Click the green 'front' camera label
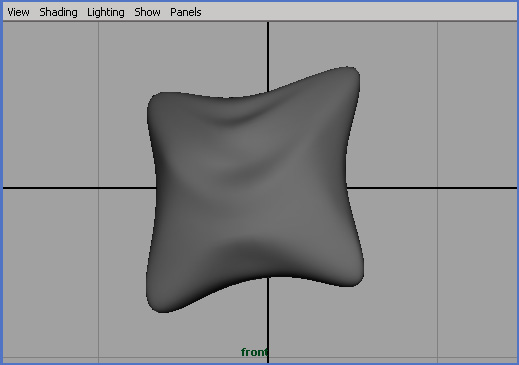 pyautogui.click(x=254, y=352)
